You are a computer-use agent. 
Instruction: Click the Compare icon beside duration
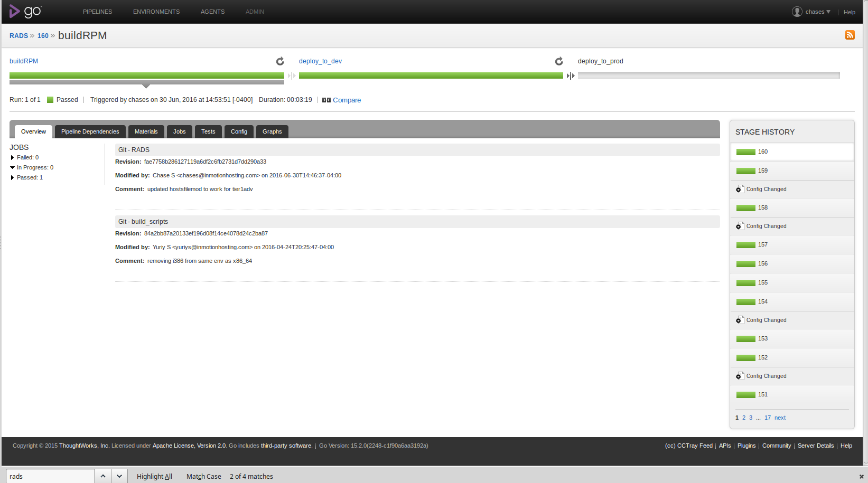tap(326, 100)
